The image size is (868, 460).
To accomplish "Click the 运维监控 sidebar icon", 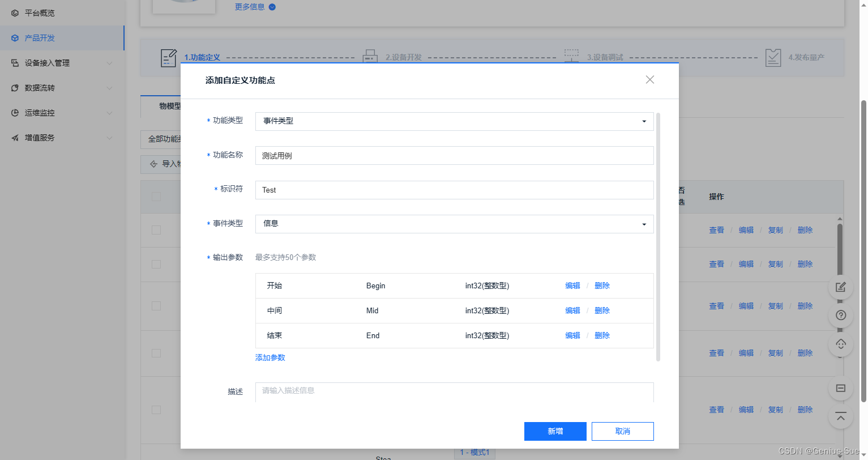I will pyautogui.click(x=15, y=113).
